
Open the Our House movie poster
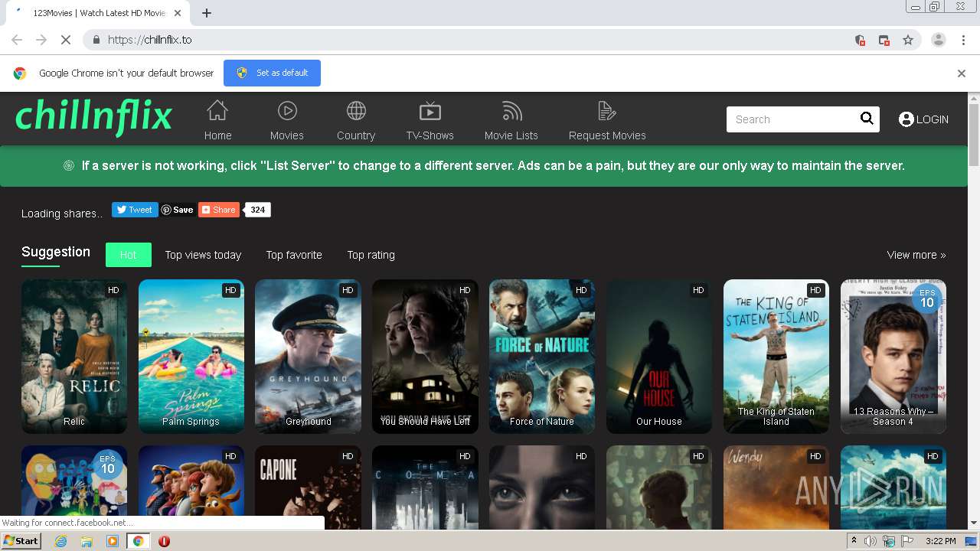(x=659, y=357)
